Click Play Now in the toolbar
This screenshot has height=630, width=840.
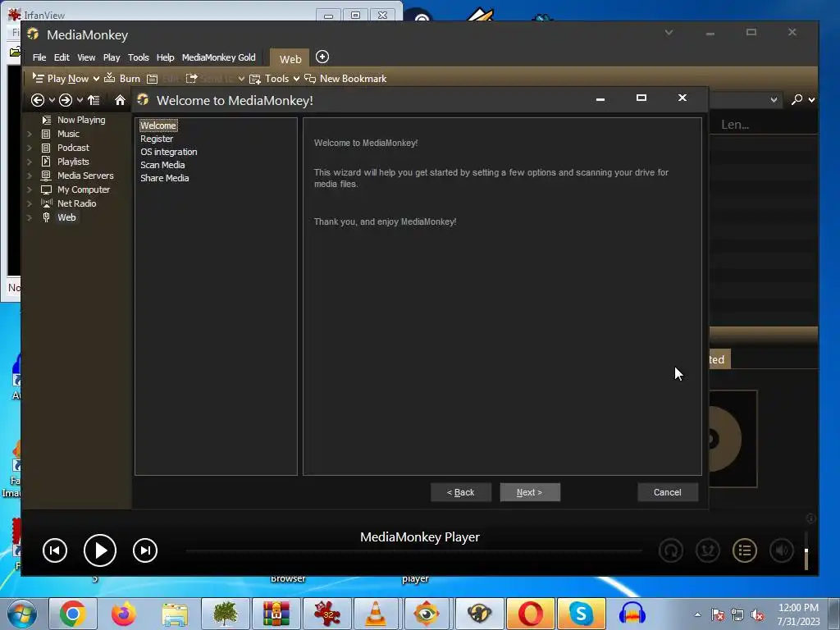point(61,78)
